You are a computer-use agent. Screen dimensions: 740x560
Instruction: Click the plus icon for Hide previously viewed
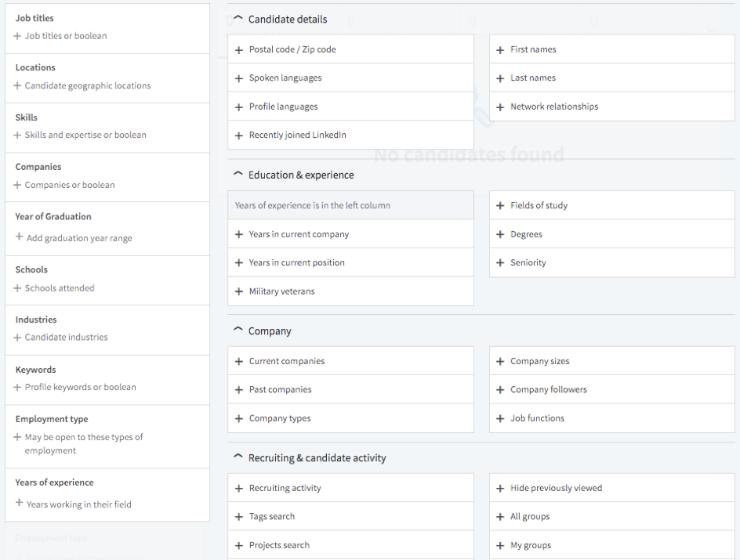(500, 489)
